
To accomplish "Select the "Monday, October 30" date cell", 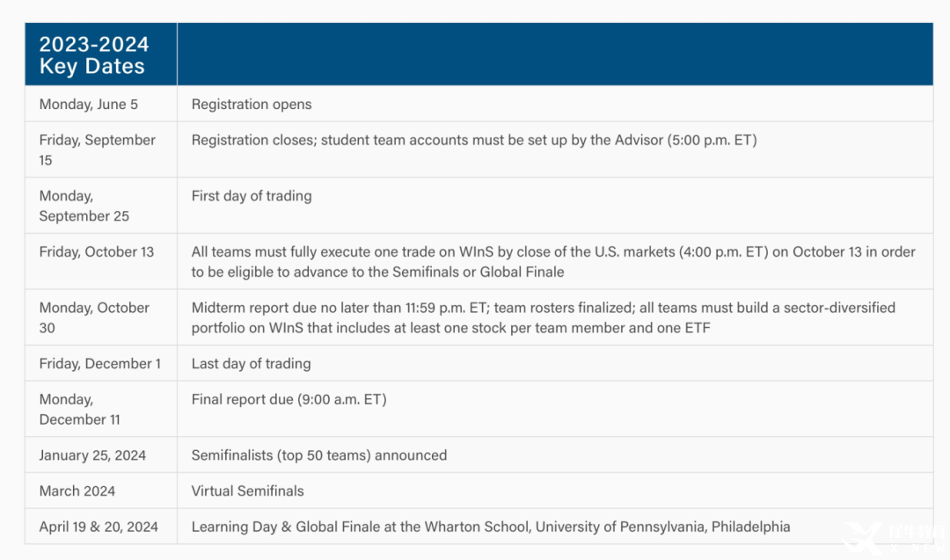I will click(x=94, y=317).
